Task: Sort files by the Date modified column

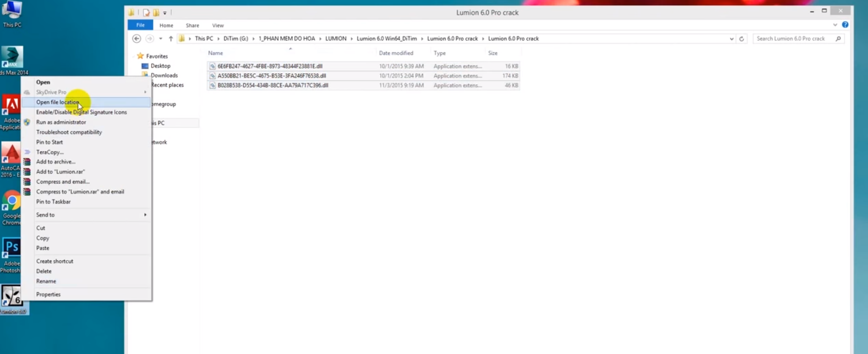Action: [396, 53]
